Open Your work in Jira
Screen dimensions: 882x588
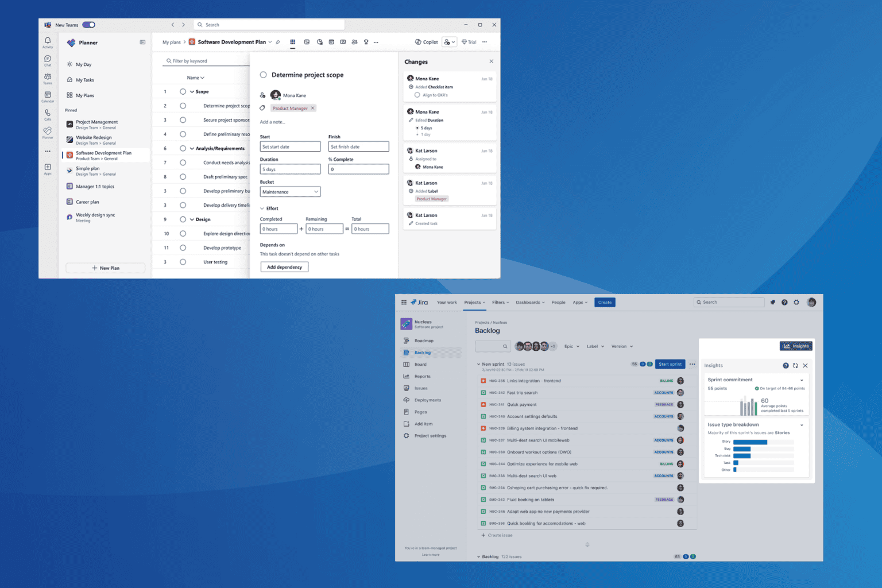(447, 302)
